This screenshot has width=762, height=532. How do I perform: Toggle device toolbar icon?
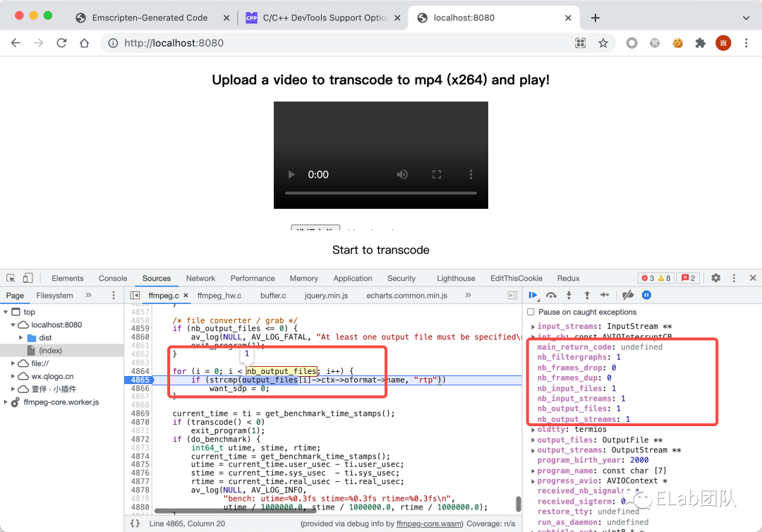28,279
